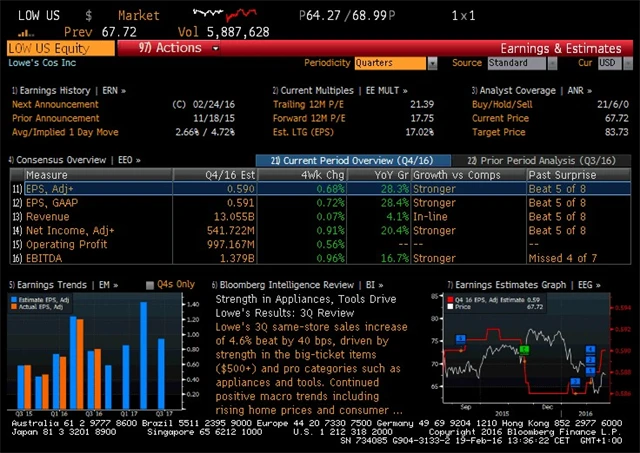Viewport: 640px width, 453px height.
Task: Click the green marker on estimates graph
Action: point(524,350)
